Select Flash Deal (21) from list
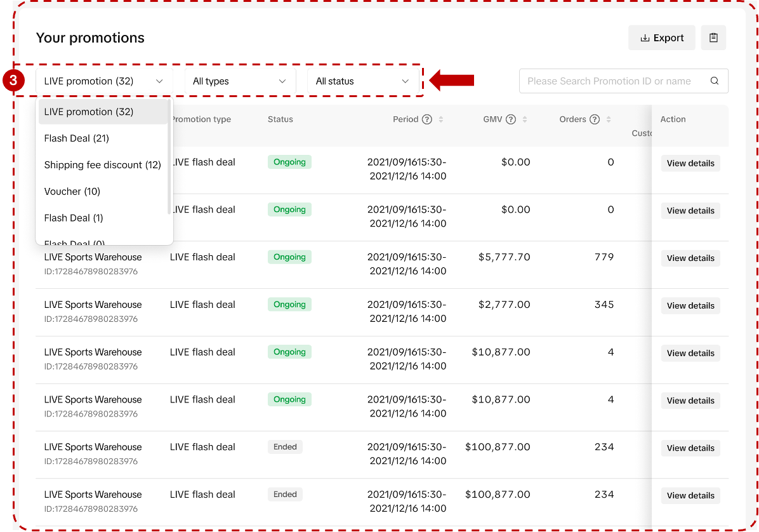The height and width of the screenshot is (532, 759). [77, 138]
